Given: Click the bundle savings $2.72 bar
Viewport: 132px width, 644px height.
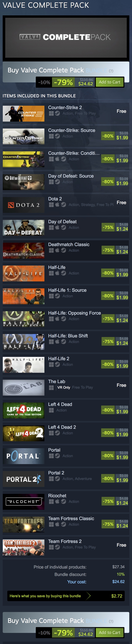Looking at the screenshot, I should pos(66,596).
